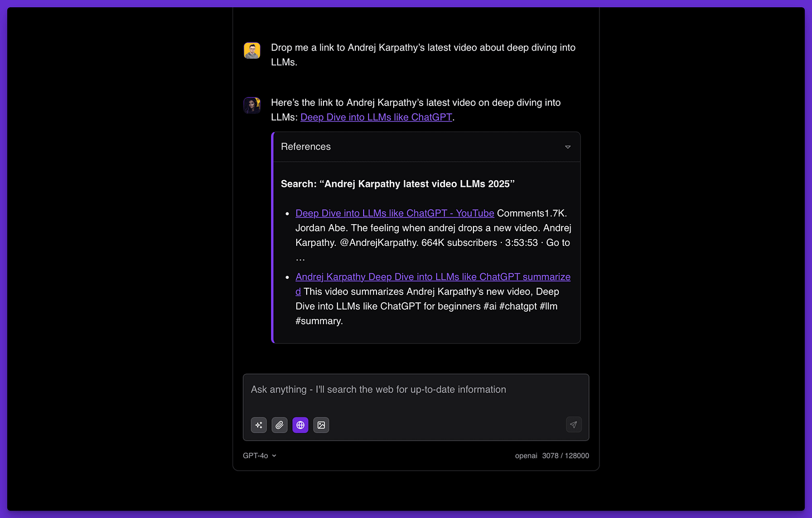Viewport: 812px width, 518px height.
Task: Open "Deep Dive into LLMs like ChatGPT" answer link
Action: (x=376, y=117)
